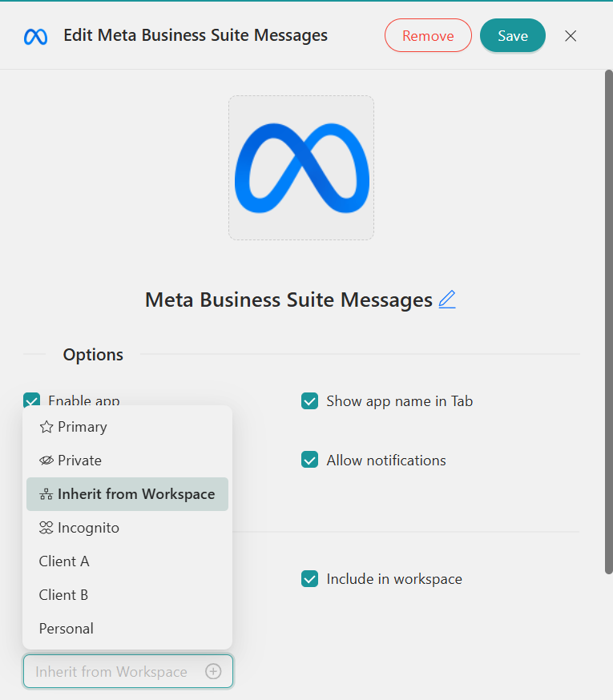Click the Incognito mask icon
This screenshot has height=700, width=613.
[46, 528]
